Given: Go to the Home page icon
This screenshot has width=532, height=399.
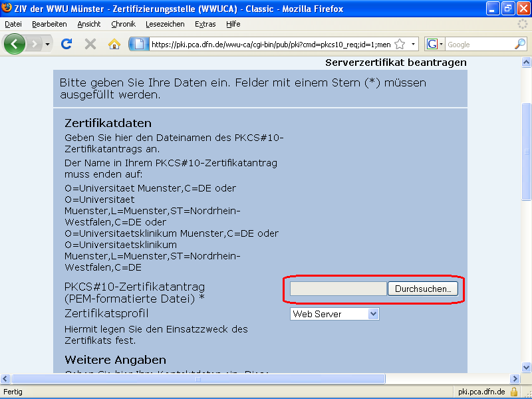Looking at the screenshot, I should (114, 44).
